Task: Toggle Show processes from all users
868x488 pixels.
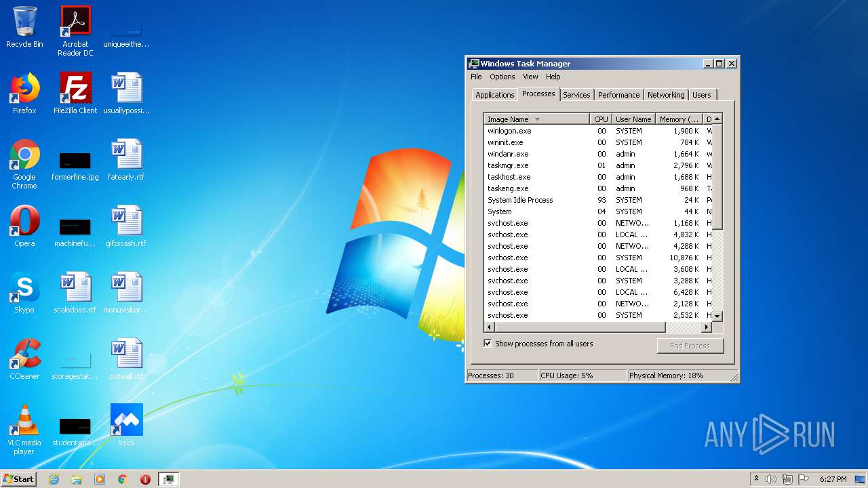Action: point(488,344)
